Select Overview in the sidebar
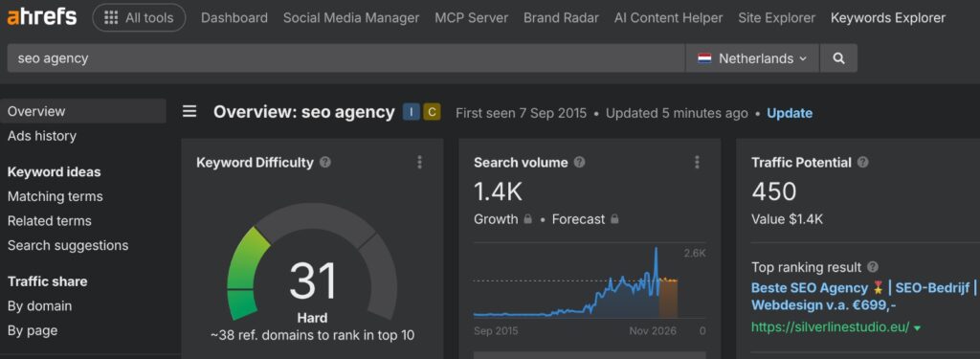The image size is (980, 359). click(83, 111)
